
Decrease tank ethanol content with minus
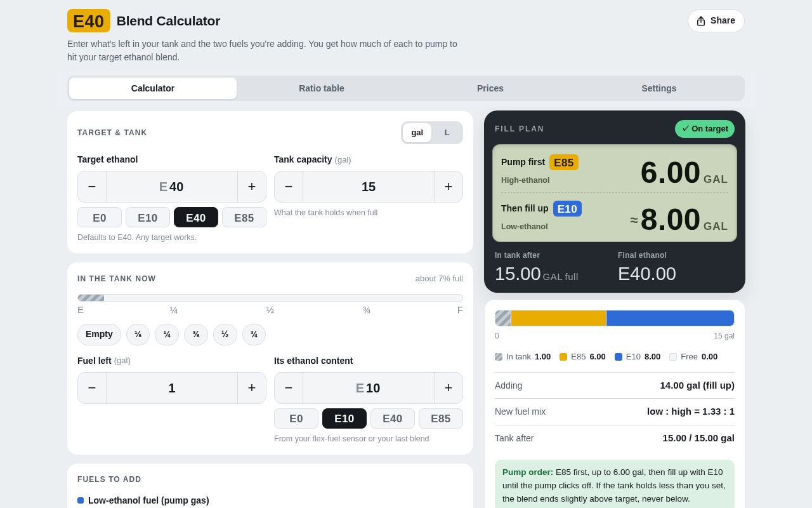(x=289, y=388)
